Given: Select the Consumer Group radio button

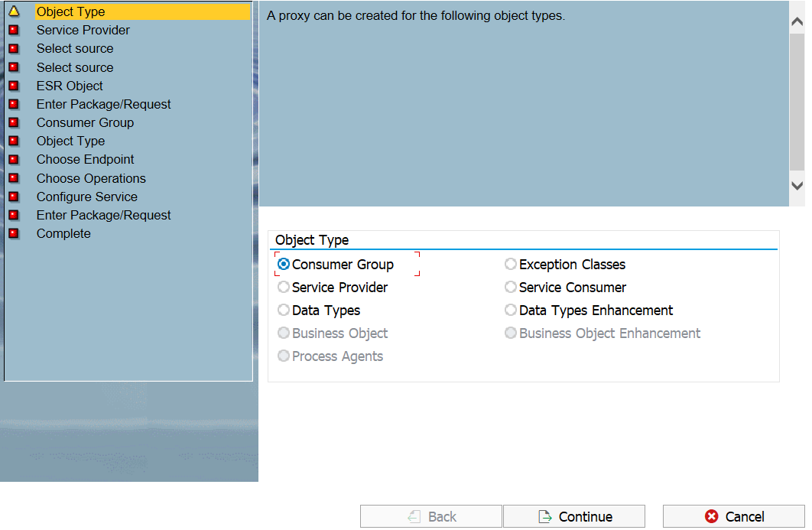Looking at the screenshot, I should pos(283,264).
